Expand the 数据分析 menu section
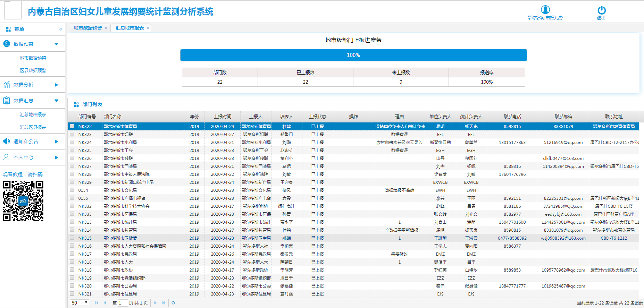Viewport: 644px width, 308px height. pos(56,85)
